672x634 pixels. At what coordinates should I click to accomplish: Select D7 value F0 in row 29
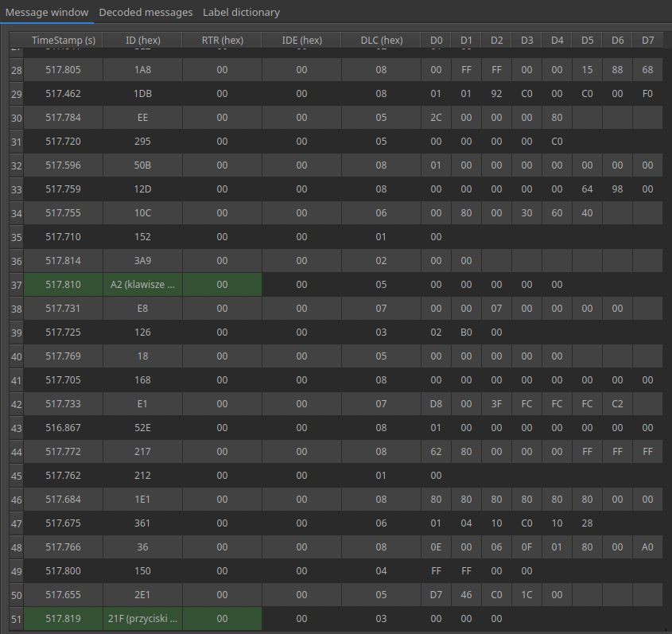pyautogui.click(x=647, y=93)
